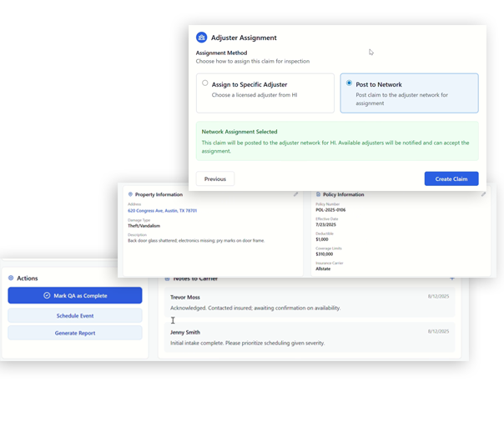Edit Policy Information with the pencil icon
The height and width of the screenshot is (442, 504).
tap(483, 194)
